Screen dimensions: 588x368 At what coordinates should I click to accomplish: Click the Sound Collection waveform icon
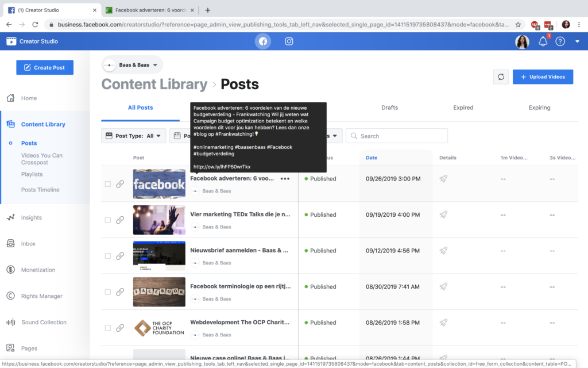pyautogui.click(x=10, y=322)
